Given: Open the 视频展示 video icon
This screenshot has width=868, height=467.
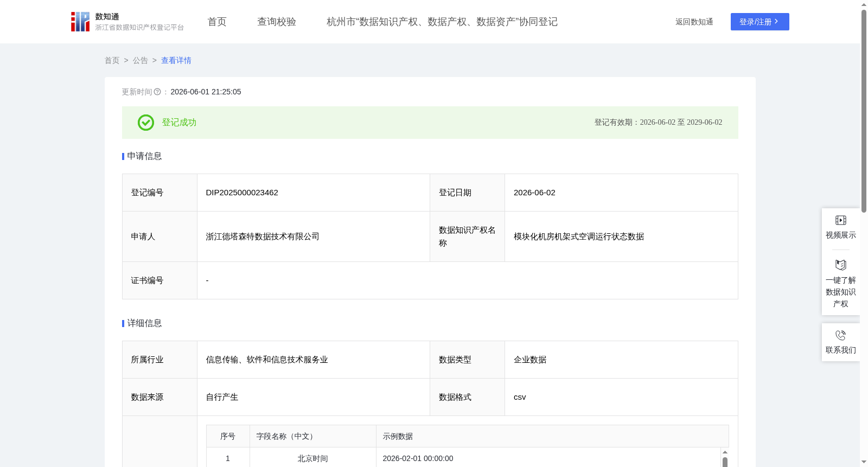Looking at the screenshot, I should (x=841, y=220).
